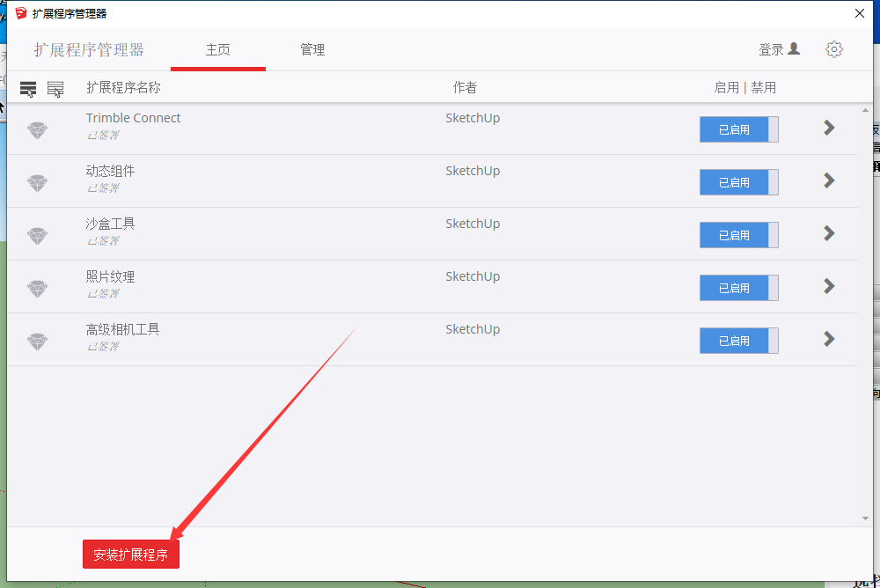880x588 pixels.
Task: Switch off the 照片纹理 extension
Action: coord(738,288)
